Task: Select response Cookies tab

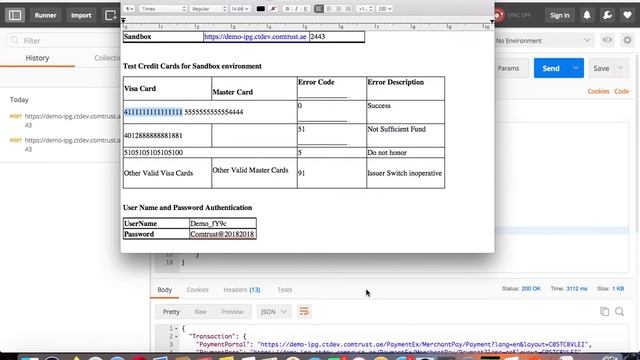Action: pos(198,289)
